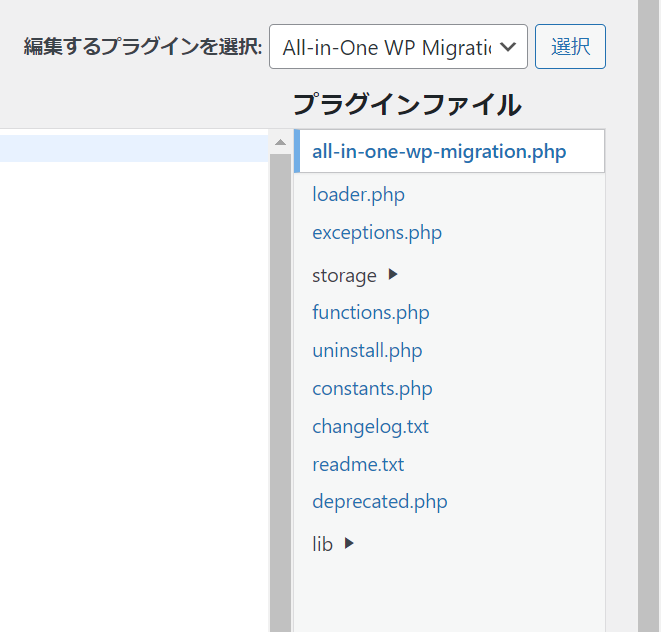Expand the storage folder
Screen dimensions: 661x632
(355, 276)
